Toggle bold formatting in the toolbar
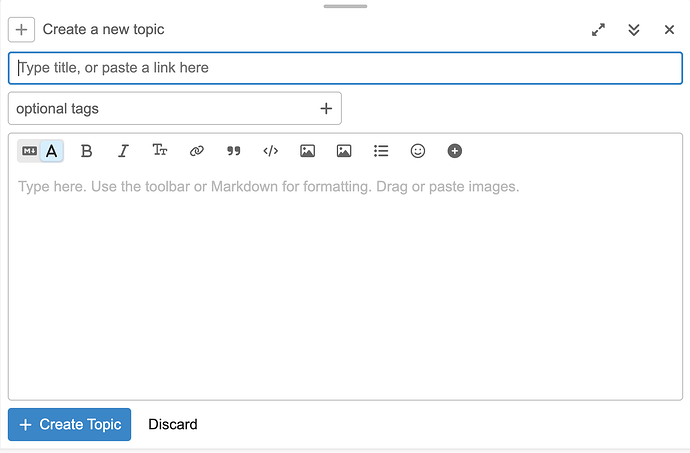 point(86,151)
